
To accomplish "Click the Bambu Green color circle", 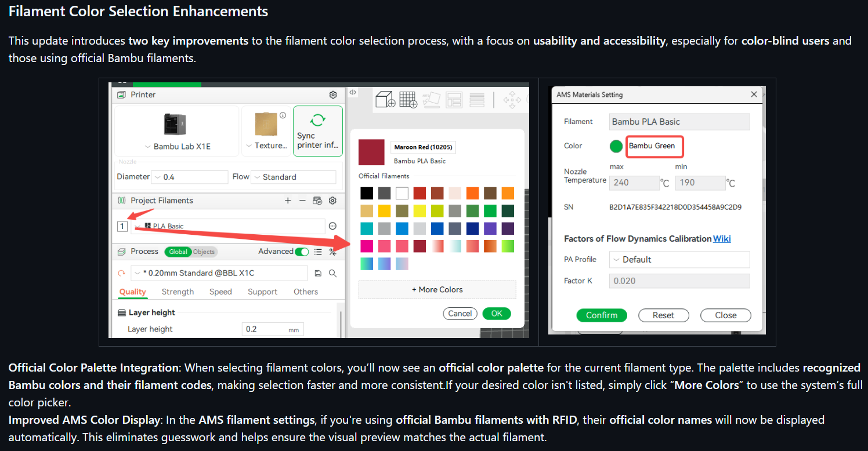I will [616, 146].
